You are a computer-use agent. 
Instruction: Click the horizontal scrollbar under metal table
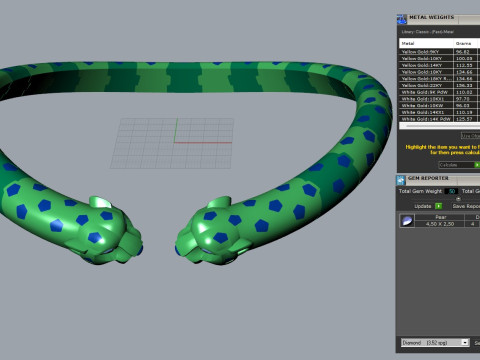click(439, 126)
